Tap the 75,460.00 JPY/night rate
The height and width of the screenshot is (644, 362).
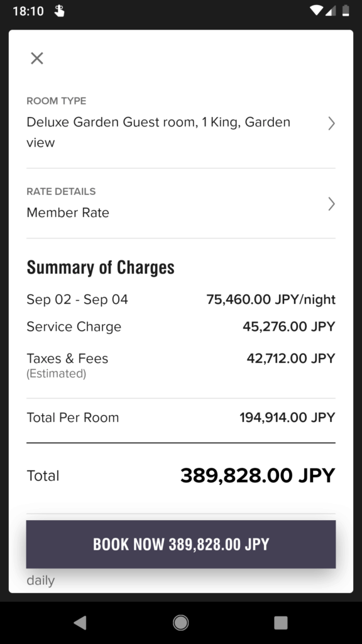point(271,299)
